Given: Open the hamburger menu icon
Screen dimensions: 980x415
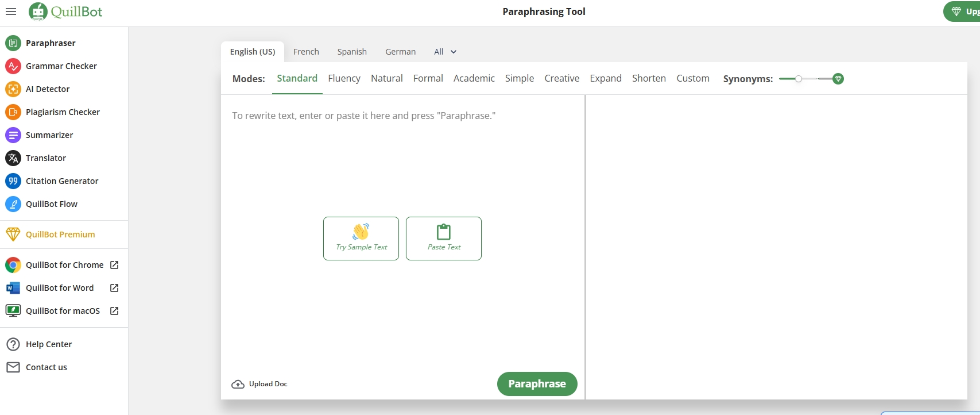Looking at the screenshot, I should click(11, 11).
